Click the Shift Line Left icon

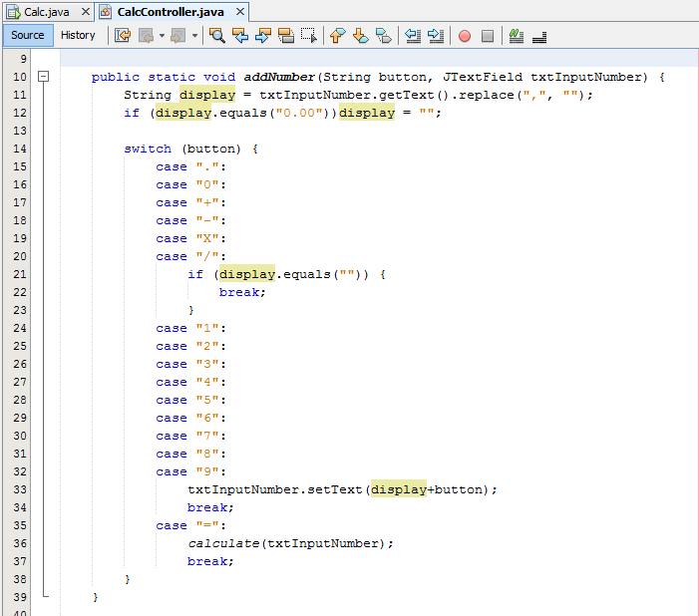413,35
